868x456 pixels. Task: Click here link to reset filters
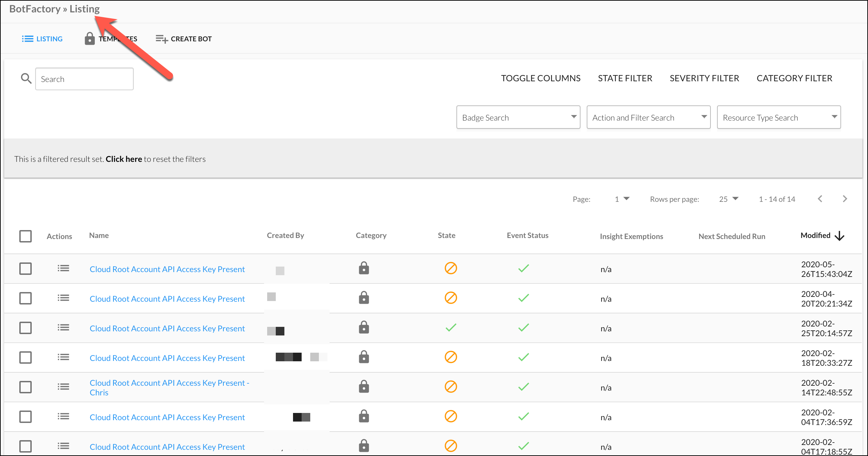click(x=124, y=159)
